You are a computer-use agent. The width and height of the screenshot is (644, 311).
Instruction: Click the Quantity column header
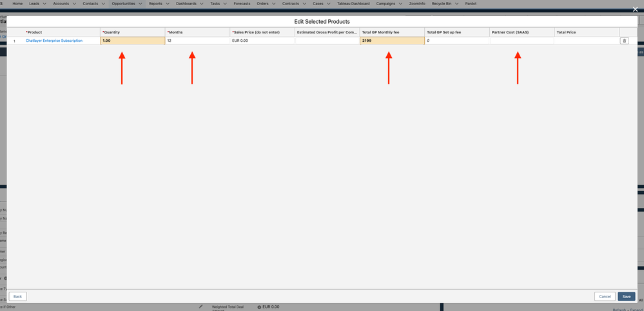pyautogui.click(x=133, y=32)
